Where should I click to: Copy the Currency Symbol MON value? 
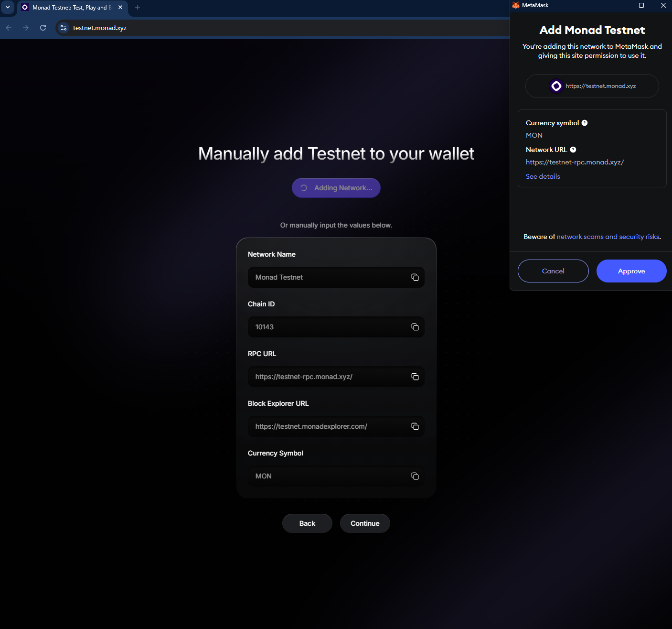click(x=415, y=476)
